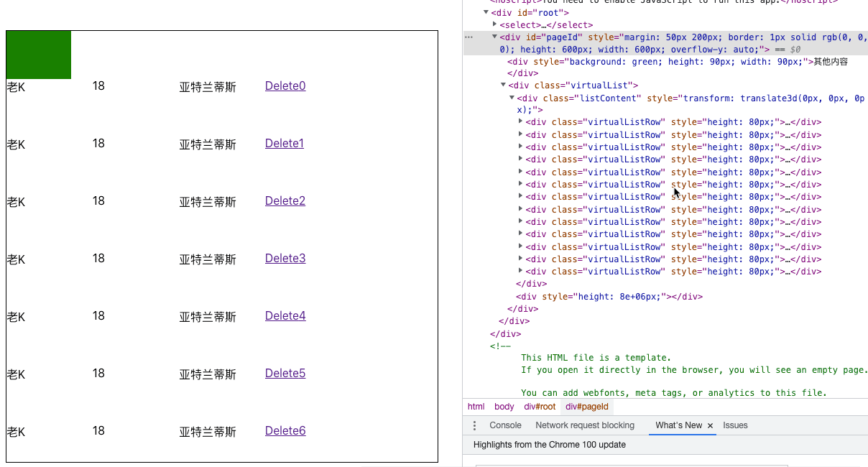Select the What's New tab
The width and height of the screenshot is (868, 467).
(x=678, y=425)
